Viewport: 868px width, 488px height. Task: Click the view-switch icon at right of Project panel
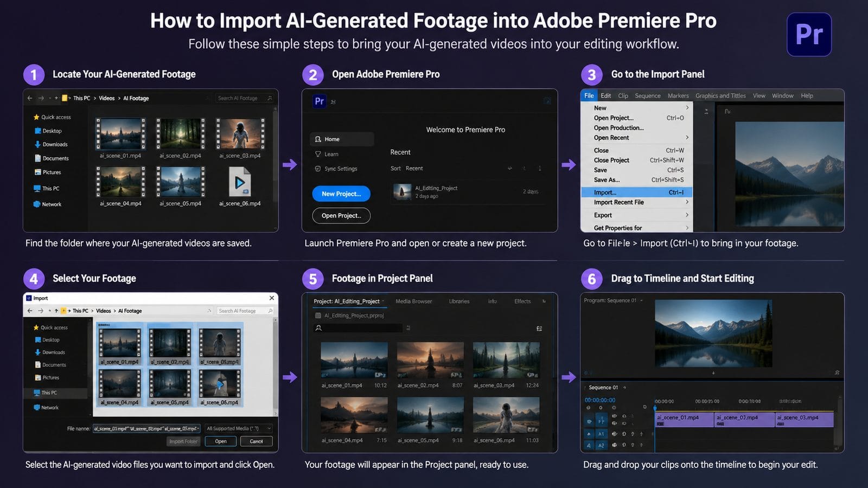pos(539,329)
